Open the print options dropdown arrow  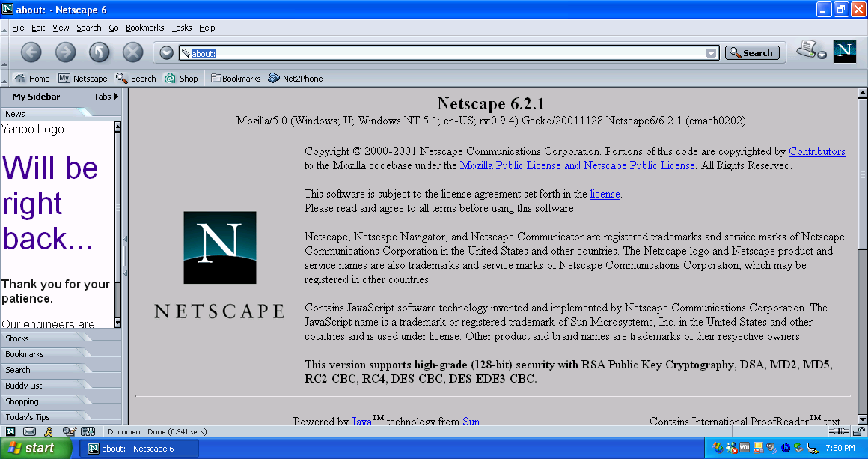(x=822, y=55)
